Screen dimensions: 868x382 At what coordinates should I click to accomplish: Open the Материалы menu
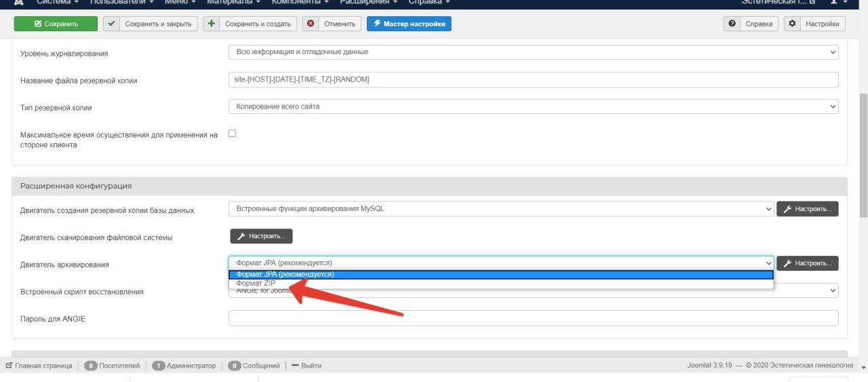click(235, 3)
